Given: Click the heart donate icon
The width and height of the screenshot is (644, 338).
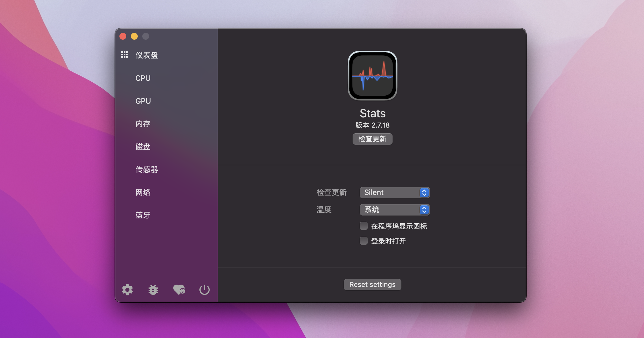Looking at the screenshot, I should tap(179, 290).
